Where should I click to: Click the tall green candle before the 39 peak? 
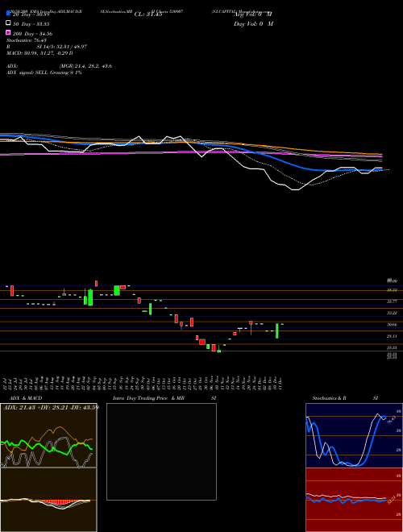coord(90,297)
